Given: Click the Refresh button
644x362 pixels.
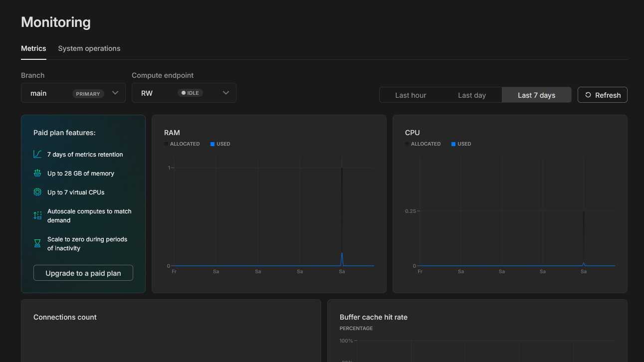Looking at the screenshot, I should click(x=603, y=95).
